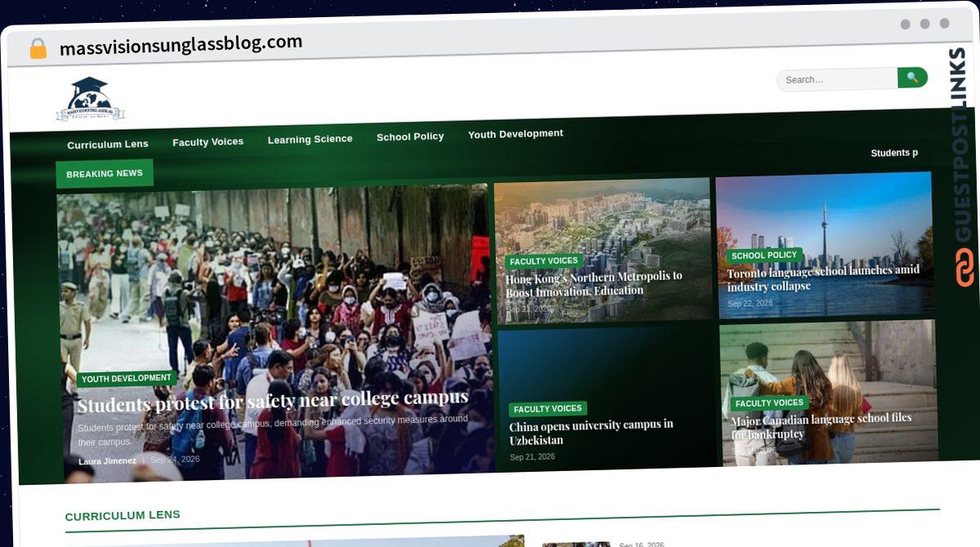
Task: Open Hong Kong's Northern Metropolis article
Action: [x=594, y=284]
